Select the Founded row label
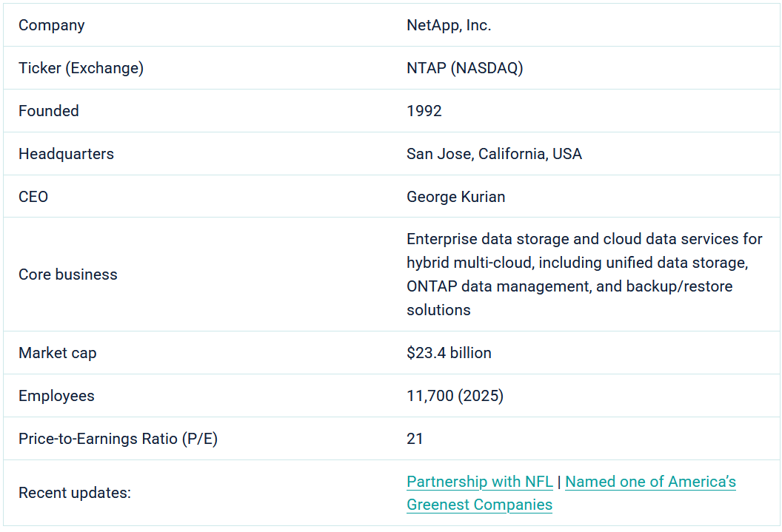This screenshot has width=782, height=532. tap(49, 111)
